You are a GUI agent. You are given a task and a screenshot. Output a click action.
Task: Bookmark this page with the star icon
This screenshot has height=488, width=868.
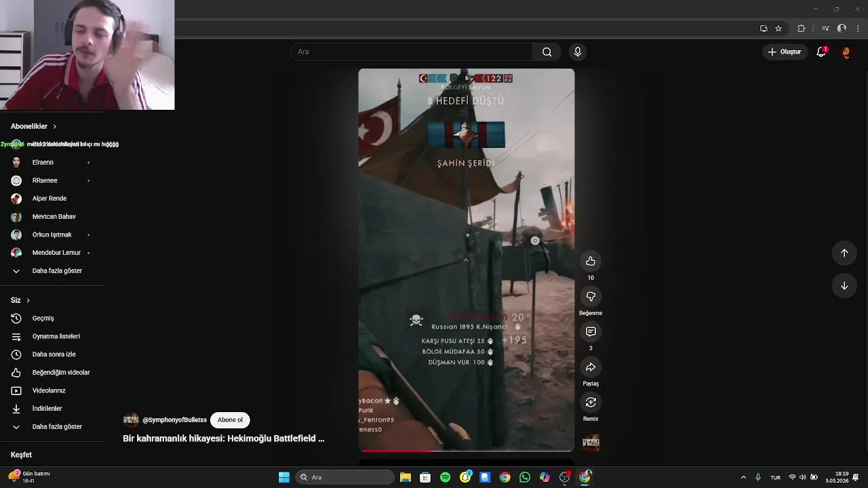point(778,28)
